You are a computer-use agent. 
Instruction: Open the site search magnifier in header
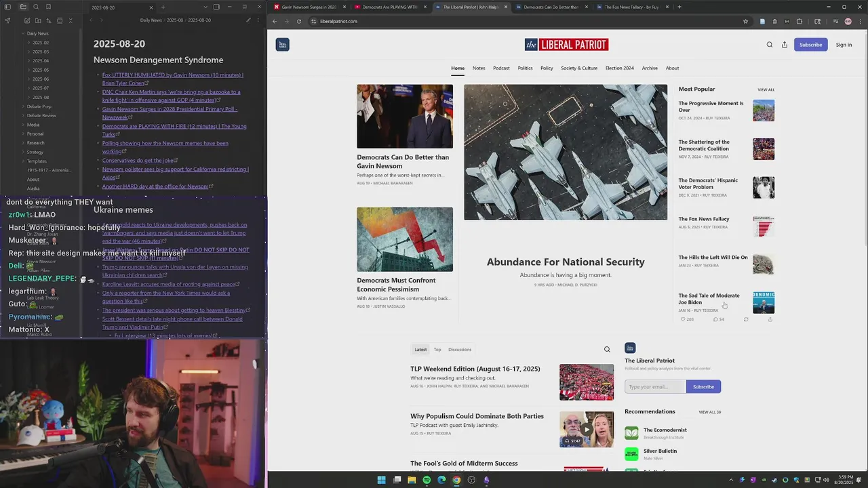770,45
